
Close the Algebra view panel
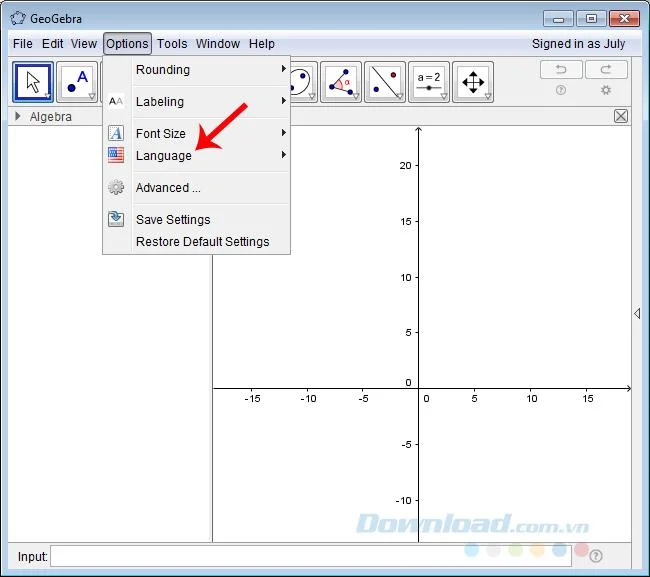click(x=621, y=116)
